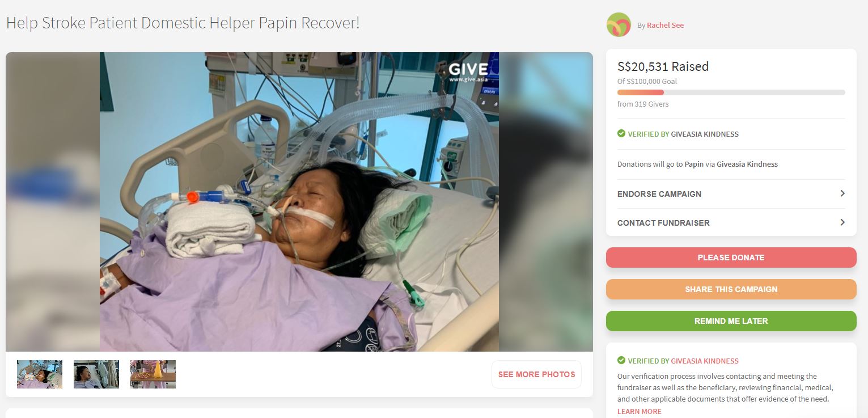Select the first hospital bed thumbnail

pyautogui.click(x=40, y=374)
